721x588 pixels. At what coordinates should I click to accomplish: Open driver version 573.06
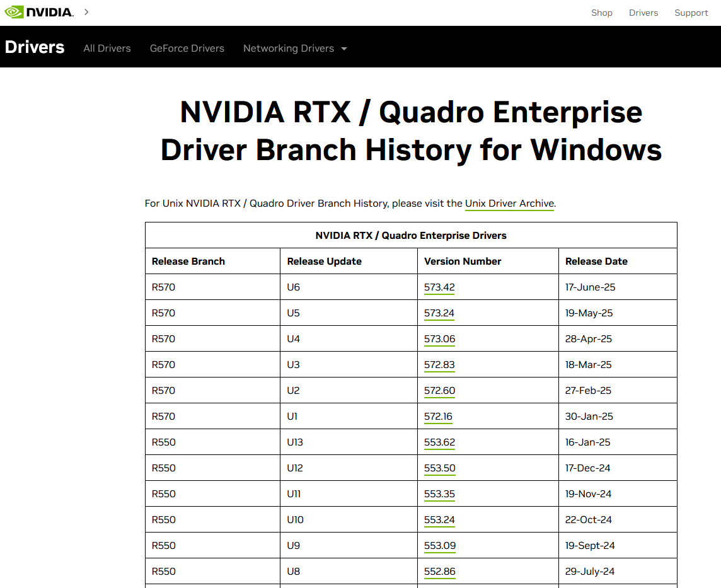tap(439, 339)
